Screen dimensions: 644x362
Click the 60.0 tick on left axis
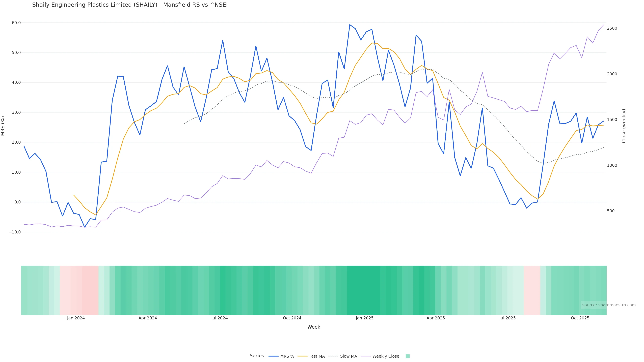(16, 23)
